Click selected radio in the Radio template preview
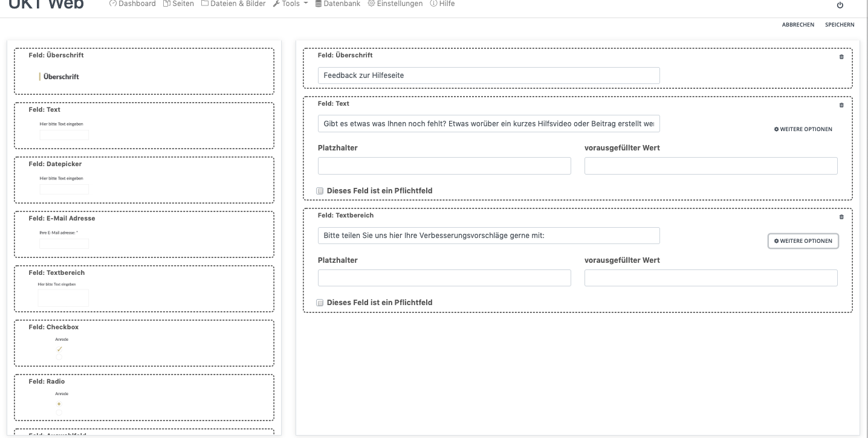The width and height of the screenshot is (868, 438). pyautogui.click(x=59, y=404)
